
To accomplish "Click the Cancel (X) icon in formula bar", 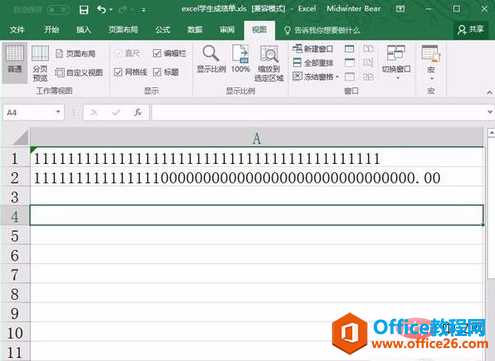I will tap(94, 113).
